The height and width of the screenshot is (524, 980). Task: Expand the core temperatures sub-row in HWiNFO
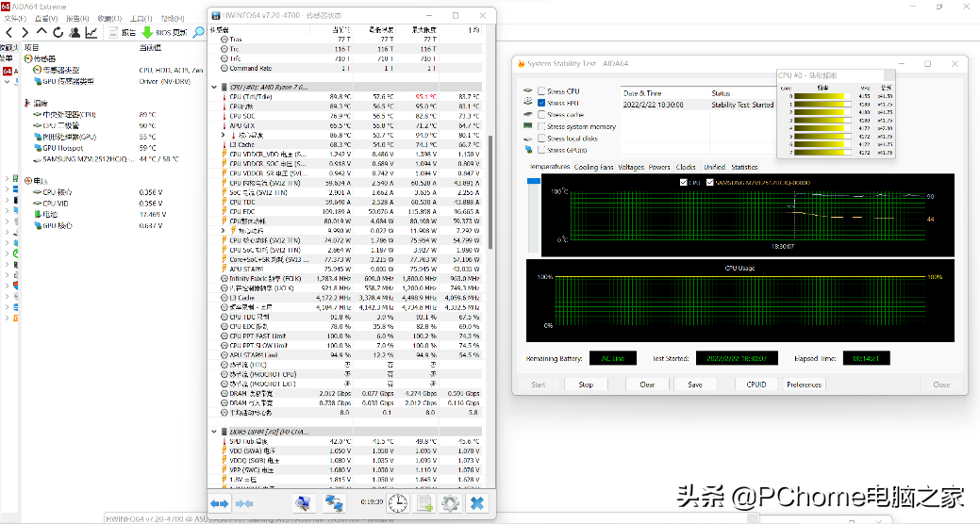[224, 136]
